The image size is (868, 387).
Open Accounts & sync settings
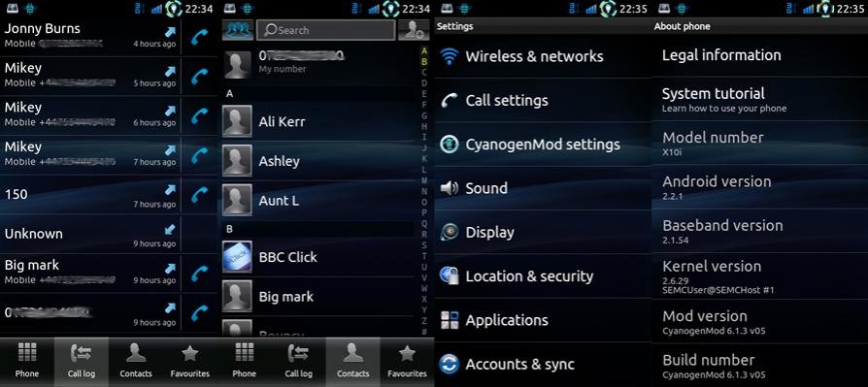pos(543,364)
